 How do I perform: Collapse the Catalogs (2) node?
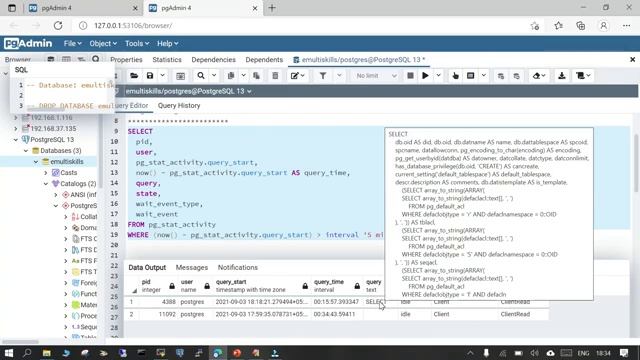tap(46, 184)
